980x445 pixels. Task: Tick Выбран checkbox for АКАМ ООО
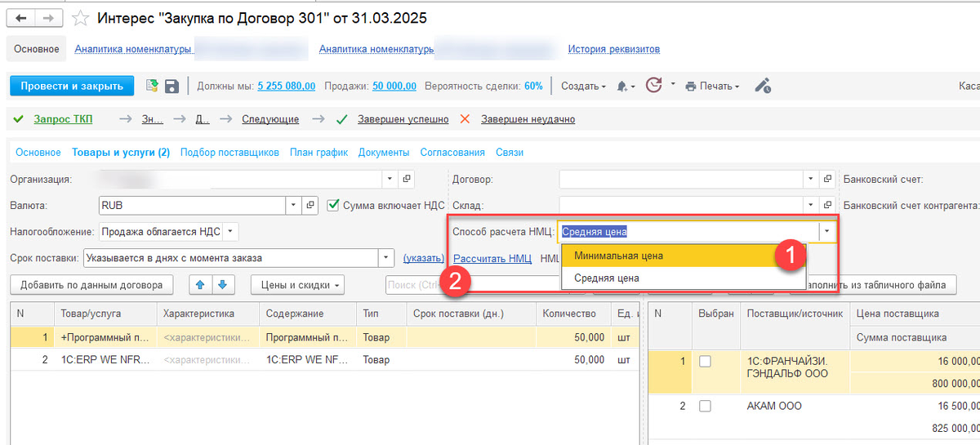coord(705,406)
